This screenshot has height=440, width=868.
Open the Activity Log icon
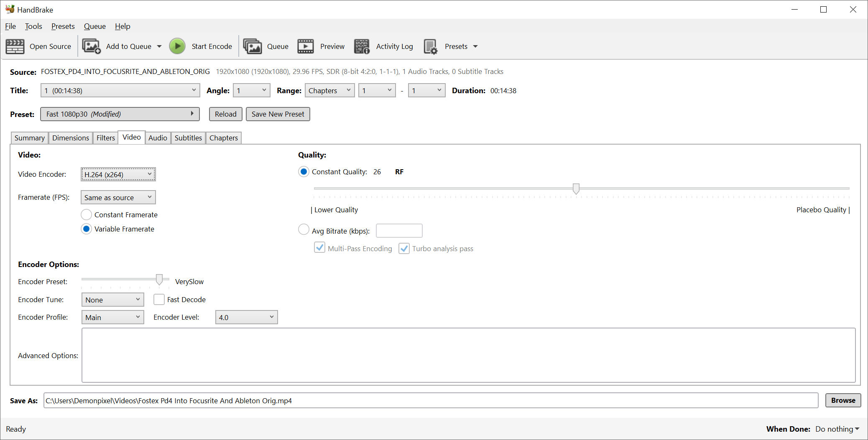(x=362, y=46)
